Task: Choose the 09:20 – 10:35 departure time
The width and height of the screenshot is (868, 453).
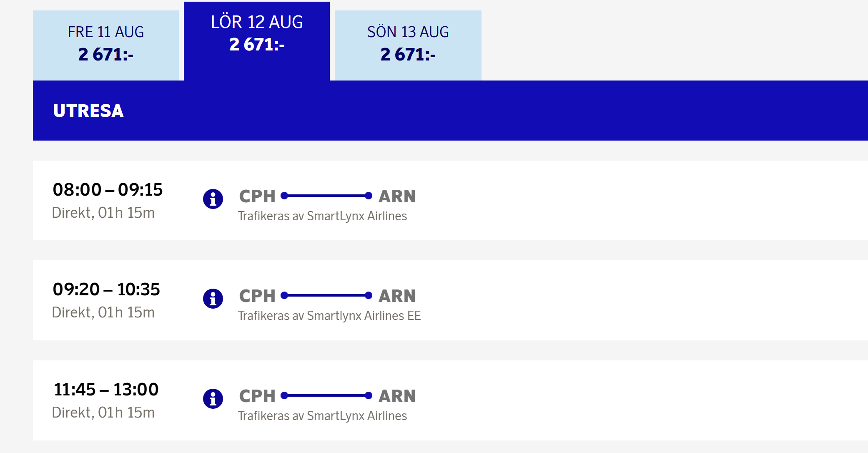Action: click(106, 289)
